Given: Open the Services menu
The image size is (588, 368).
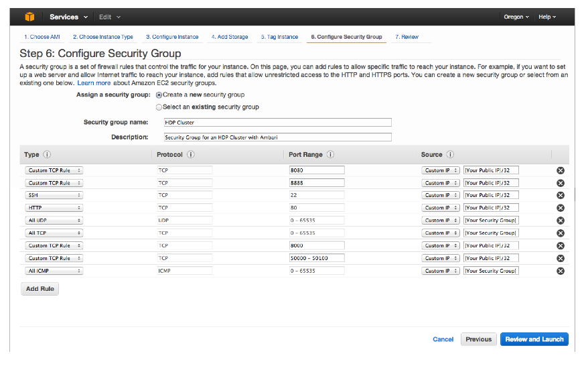Looking at the screenshot, I should click(x=68, y=17).
